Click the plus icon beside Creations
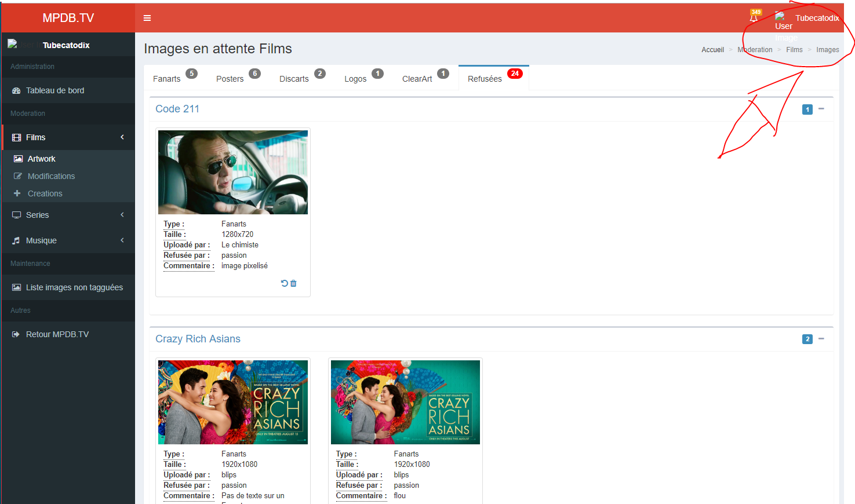Image resolution: width=855 pixels, height=504 pixels. click(x=17, y=193)
